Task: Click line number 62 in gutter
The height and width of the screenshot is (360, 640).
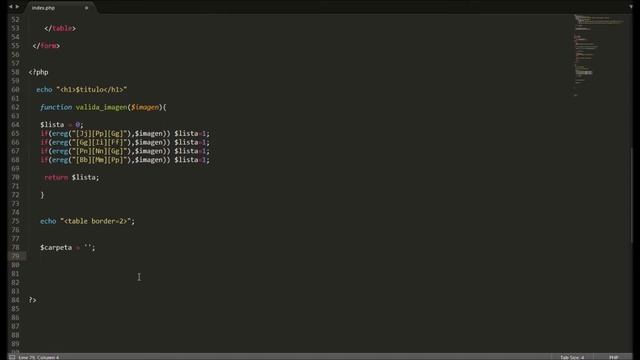Action: point(15,107)
